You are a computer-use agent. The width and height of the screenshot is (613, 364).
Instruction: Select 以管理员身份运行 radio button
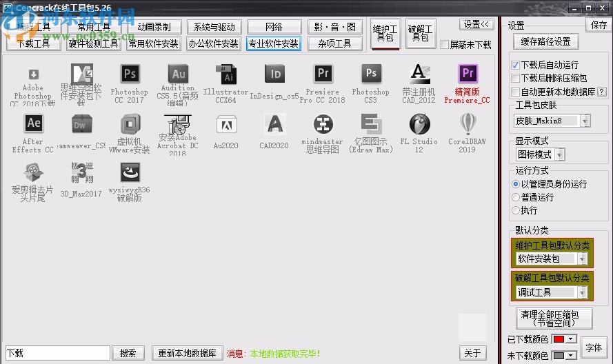pos(516,184)
